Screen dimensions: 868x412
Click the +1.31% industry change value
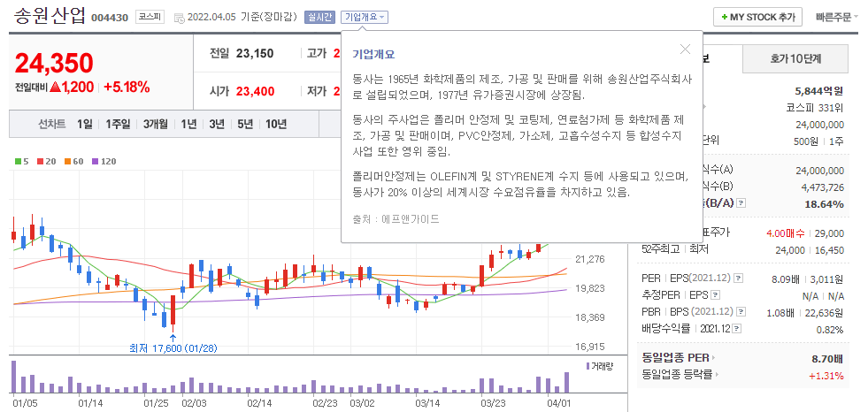tap(826, 376)
